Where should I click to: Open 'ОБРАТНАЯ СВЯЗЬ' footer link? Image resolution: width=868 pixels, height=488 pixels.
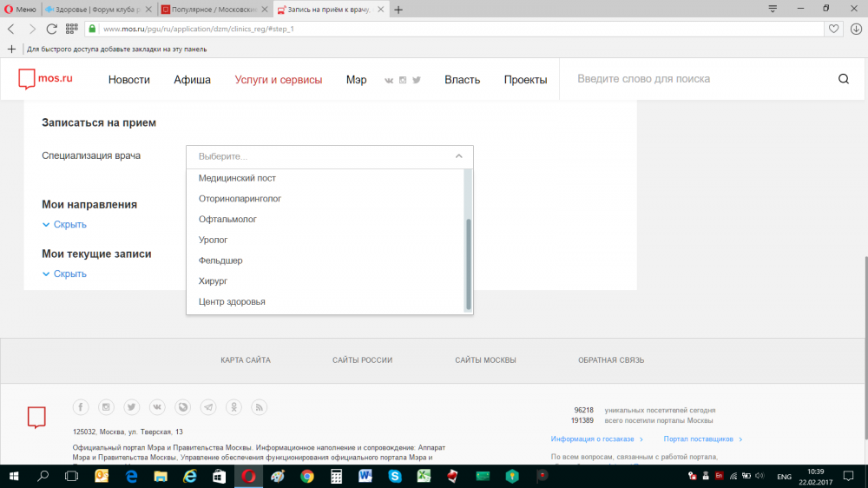(x=611, y=360)
